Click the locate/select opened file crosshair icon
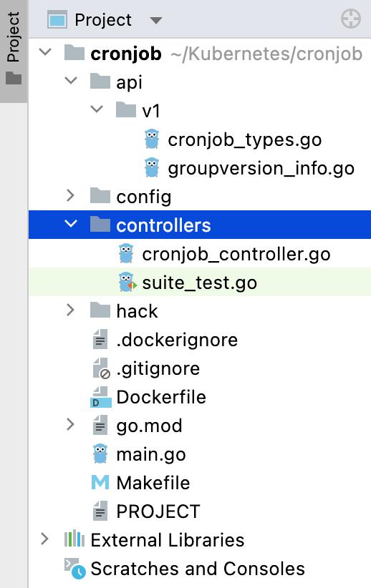The width and height of the screenshot is (371, 588). point(351,19)
